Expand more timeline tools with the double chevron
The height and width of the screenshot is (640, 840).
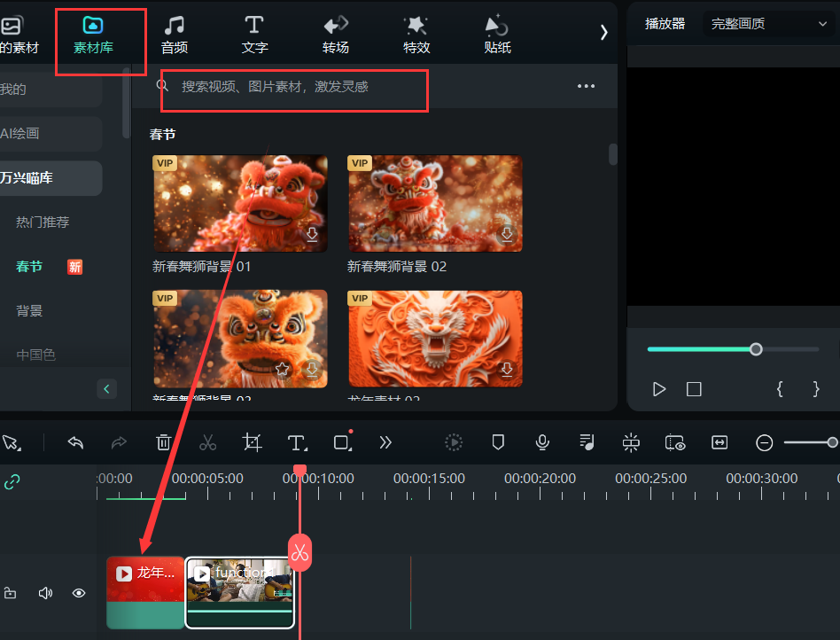385,442
